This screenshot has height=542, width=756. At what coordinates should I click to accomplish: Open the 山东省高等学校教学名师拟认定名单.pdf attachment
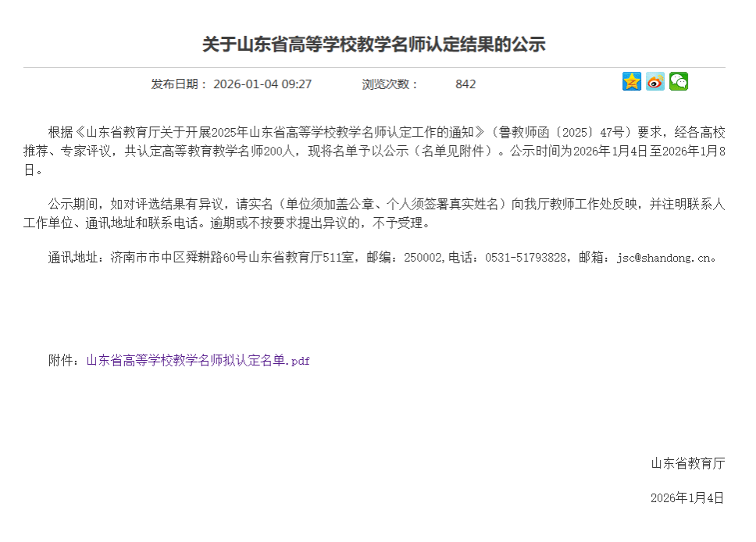(198, 361)
